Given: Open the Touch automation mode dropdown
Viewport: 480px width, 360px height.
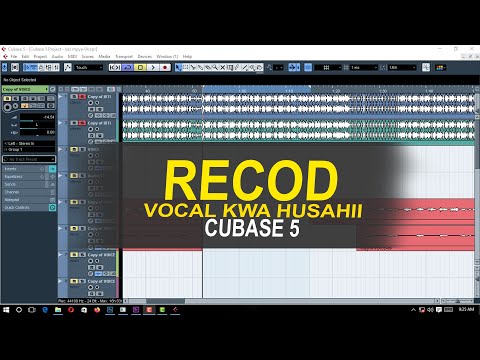Looking at the screenshot, I should (88, 68).
